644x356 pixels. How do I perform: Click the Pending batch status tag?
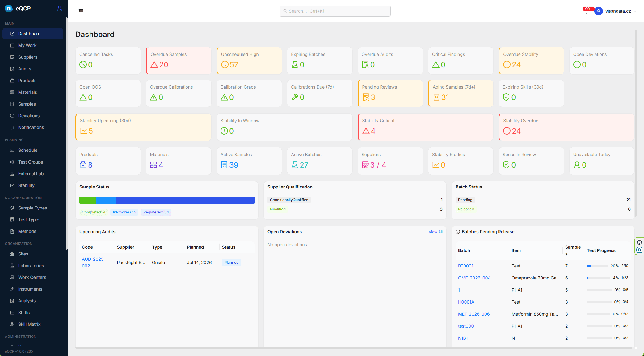(x=465, y=200)
